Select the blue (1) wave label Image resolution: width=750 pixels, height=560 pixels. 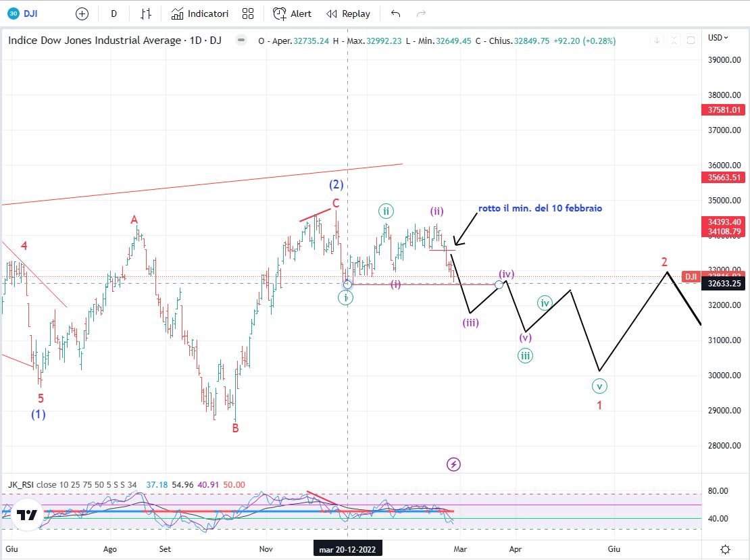point(39,414)
